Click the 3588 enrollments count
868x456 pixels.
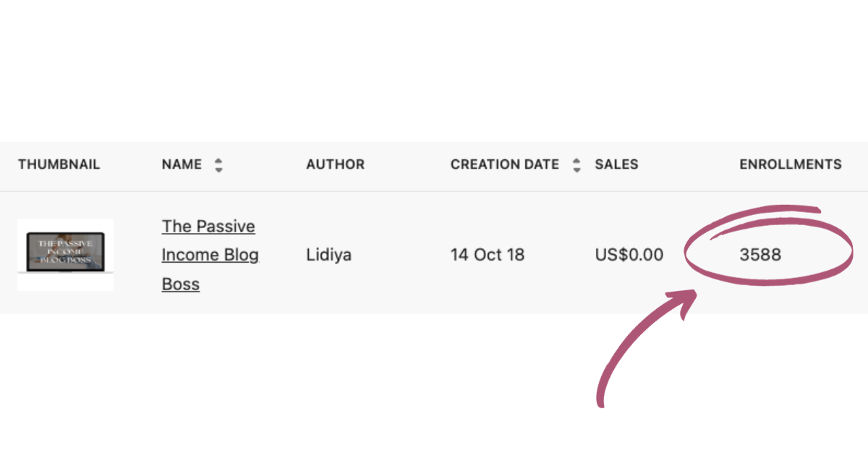tap(760, 255)
